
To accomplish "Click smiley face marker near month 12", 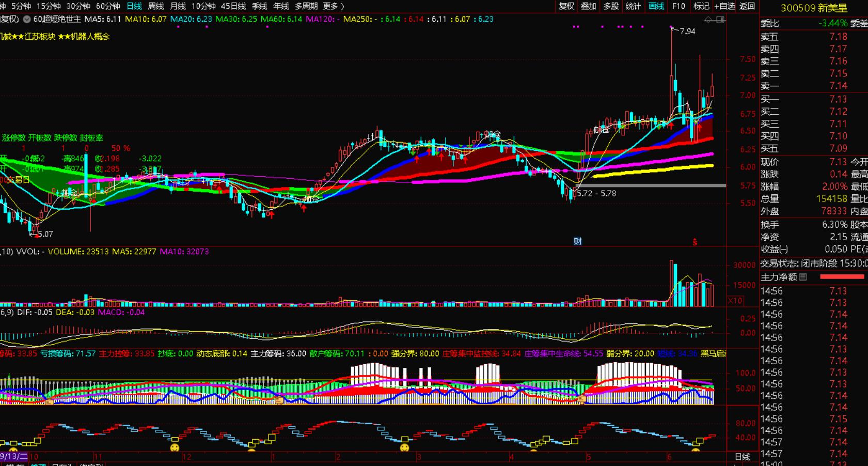I will [x=175, y=447].
